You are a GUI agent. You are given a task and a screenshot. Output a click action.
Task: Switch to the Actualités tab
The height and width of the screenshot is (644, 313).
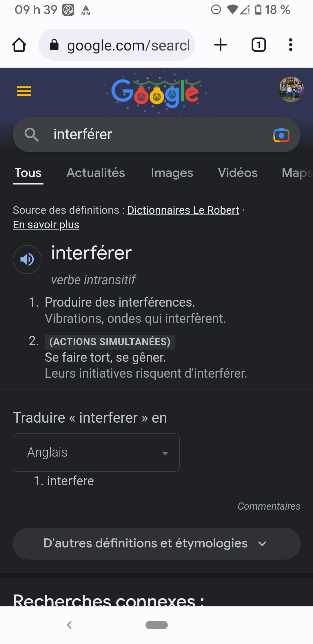[96, 173]
